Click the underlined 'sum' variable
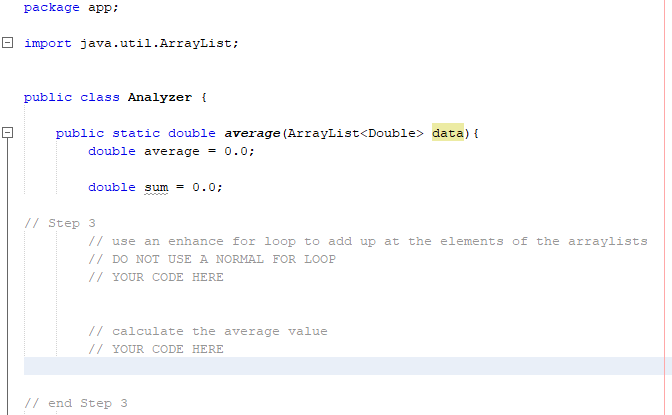This screenshot has height=415, width=672. 156,187
